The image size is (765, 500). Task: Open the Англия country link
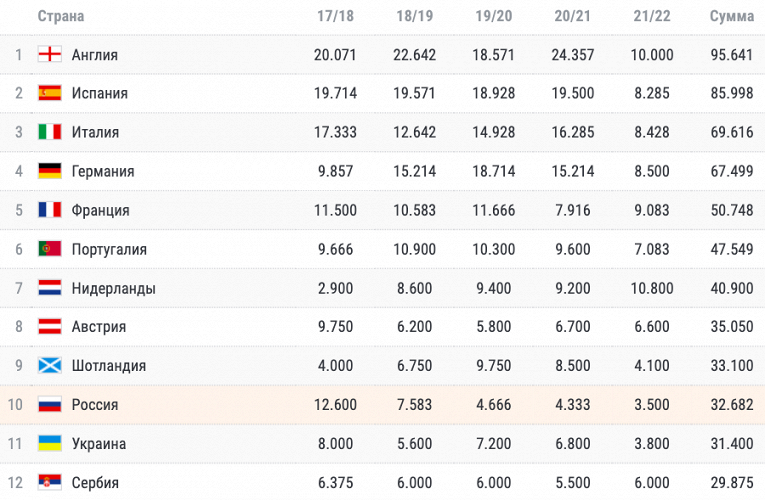click(x=94, y=55)
